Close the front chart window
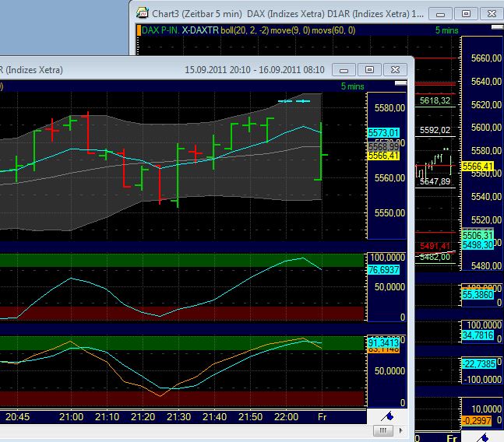Image resolution: width=504 pixels, height=442 pixels. coord(395,70)
